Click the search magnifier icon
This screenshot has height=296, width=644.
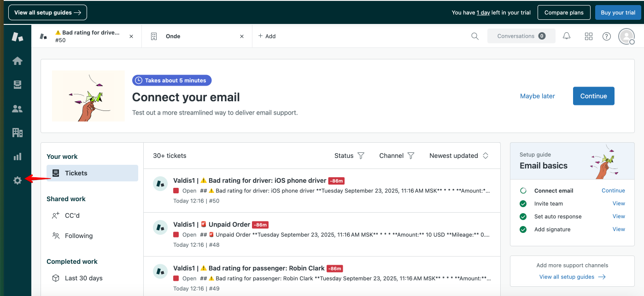pyautogui.click(x=475, y=36)
